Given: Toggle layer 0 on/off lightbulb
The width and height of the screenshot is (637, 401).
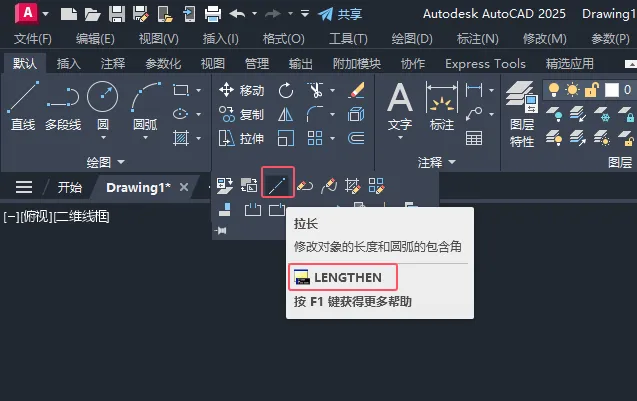Looking at the screenshot, I should [x=554, y=90].
